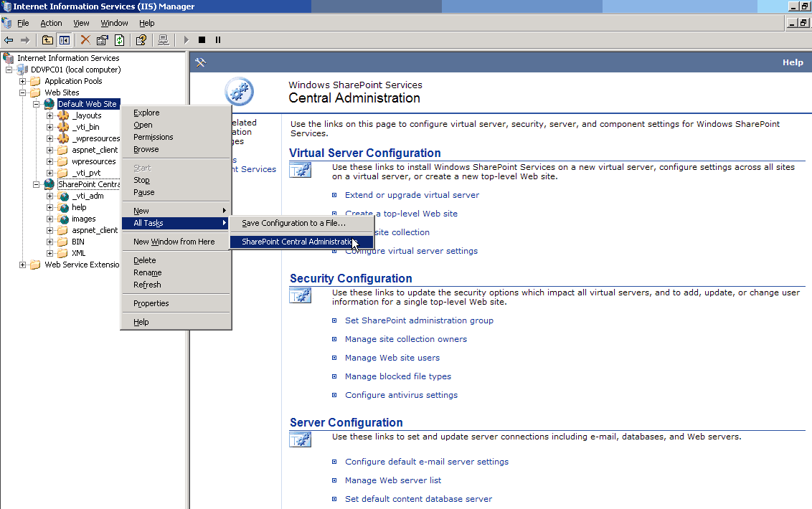Click the Server Configuration section icon
Screen dimensions: 812x509
[301, 439]
